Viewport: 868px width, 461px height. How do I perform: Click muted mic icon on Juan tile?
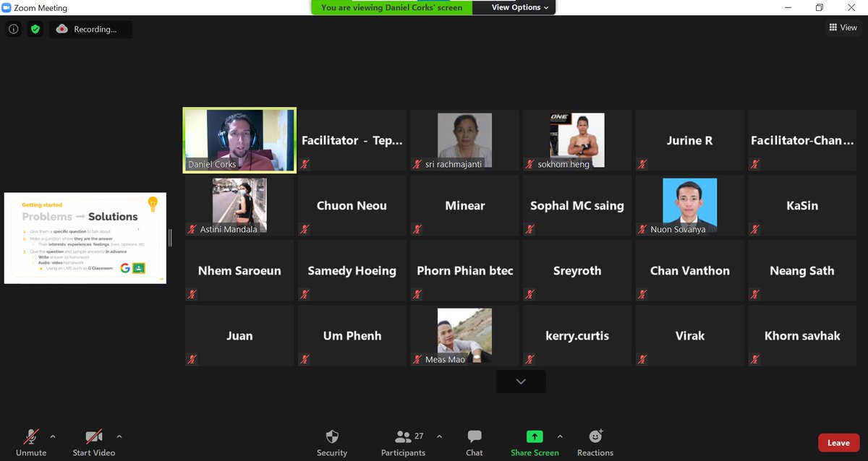coord(192,359)
